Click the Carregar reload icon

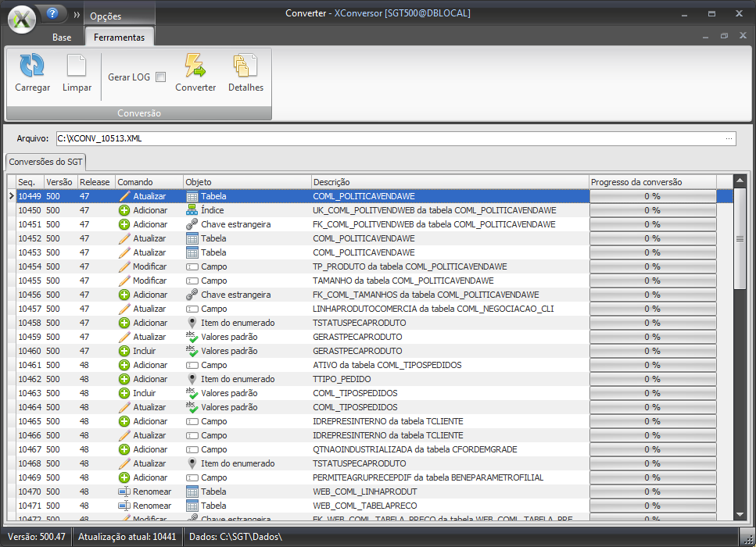tap(32, 66)
